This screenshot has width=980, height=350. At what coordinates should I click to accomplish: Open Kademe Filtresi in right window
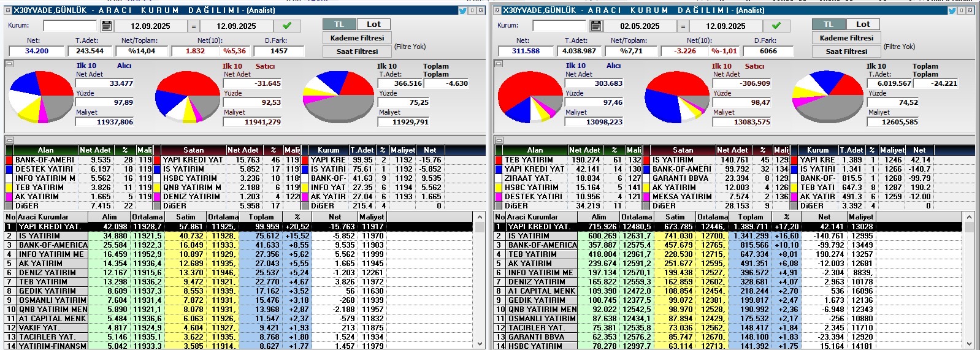(846, 38)
